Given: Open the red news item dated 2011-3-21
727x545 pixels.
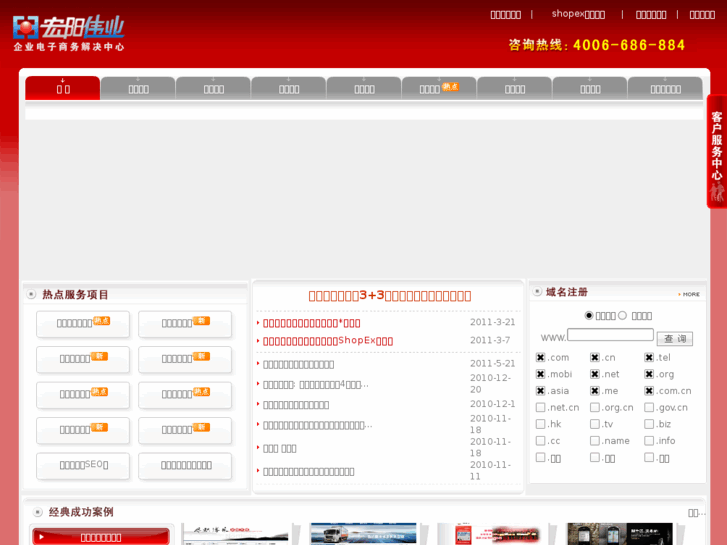Looking at the screenshot, I should (x=312, y=323).
